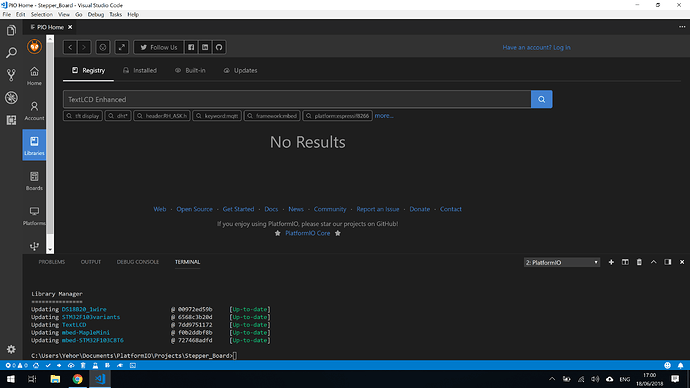
Task: Click the PlatformIO Build checkmark in status bar
Action: [48, 366]
